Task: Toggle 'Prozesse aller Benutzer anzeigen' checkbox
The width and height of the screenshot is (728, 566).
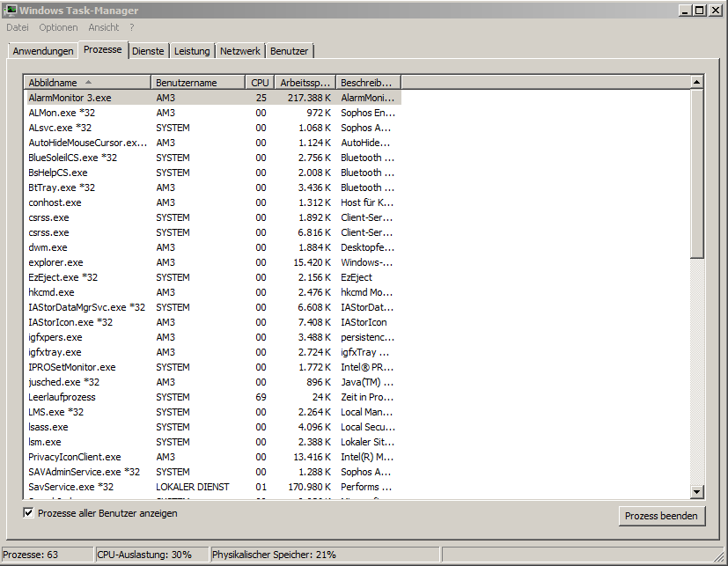Action: (x=29, y=512)
